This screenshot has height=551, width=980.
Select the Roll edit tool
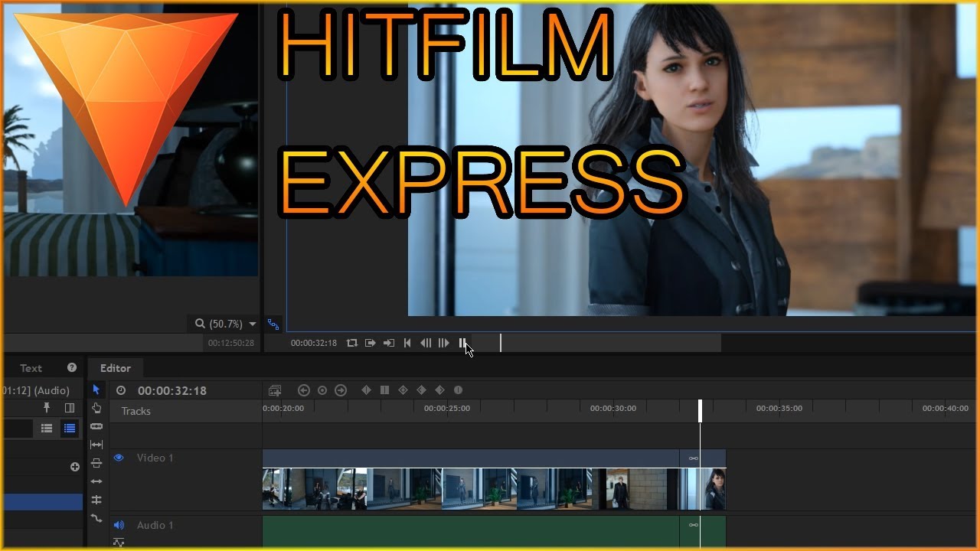point(96,500)
